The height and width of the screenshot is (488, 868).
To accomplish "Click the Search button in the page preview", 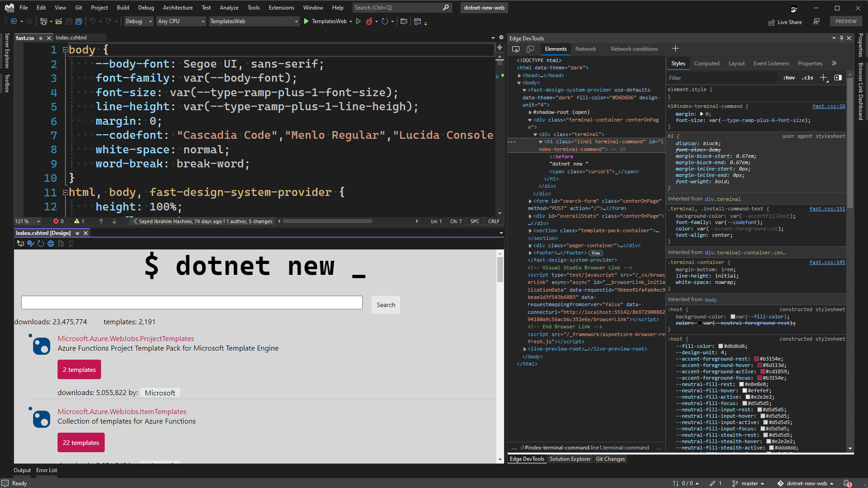I will click(385, 304).
